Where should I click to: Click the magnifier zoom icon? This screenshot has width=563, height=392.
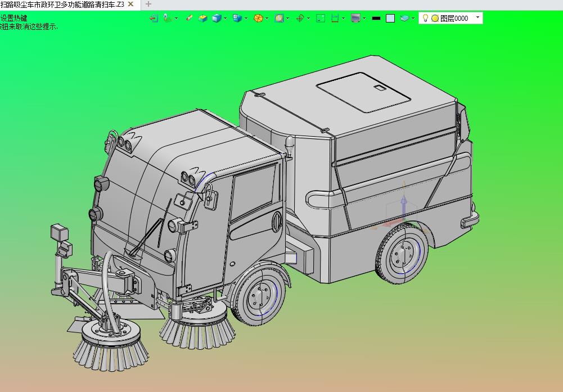pos(279,18)
